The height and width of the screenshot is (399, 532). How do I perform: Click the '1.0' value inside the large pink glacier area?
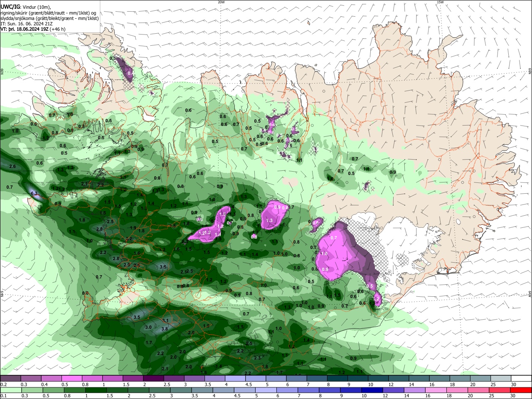pyautogui.click(x=325, y=254)
